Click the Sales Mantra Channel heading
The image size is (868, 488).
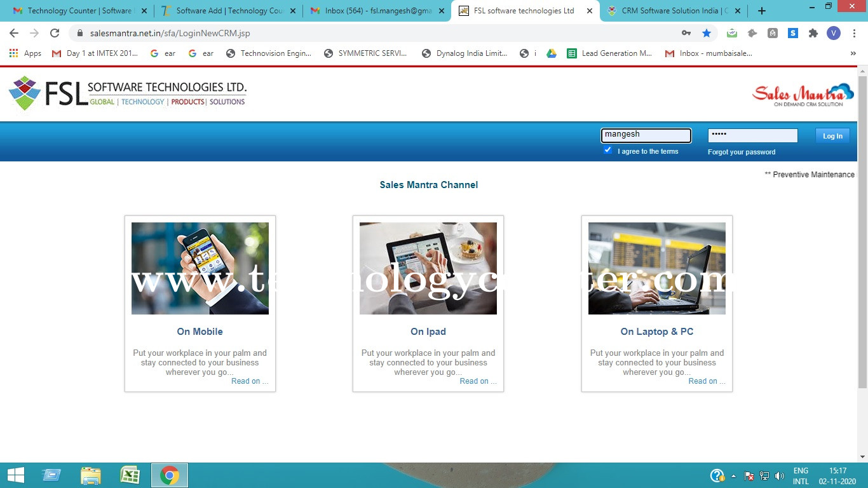pos(429,185)
